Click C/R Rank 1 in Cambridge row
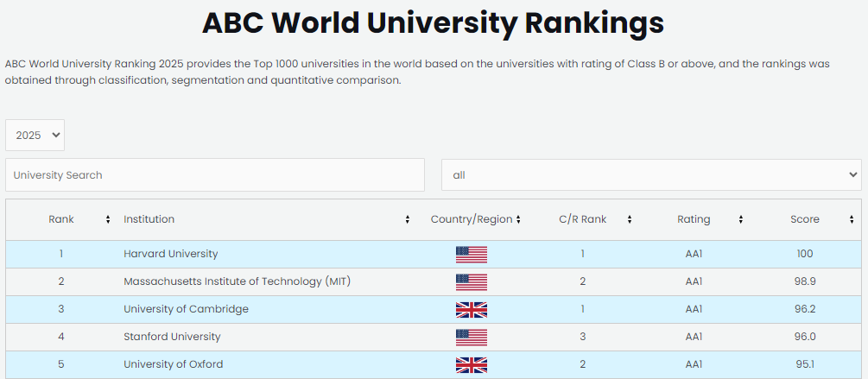Image resolution: width=868 pixels, height=379 pixels. (582, 309)
